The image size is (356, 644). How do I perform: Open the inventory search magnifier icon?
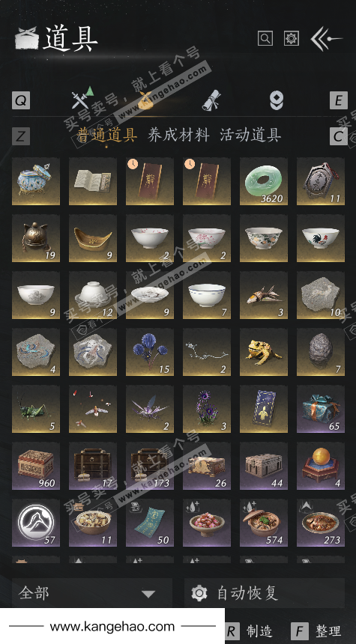(x=265, y=39)
